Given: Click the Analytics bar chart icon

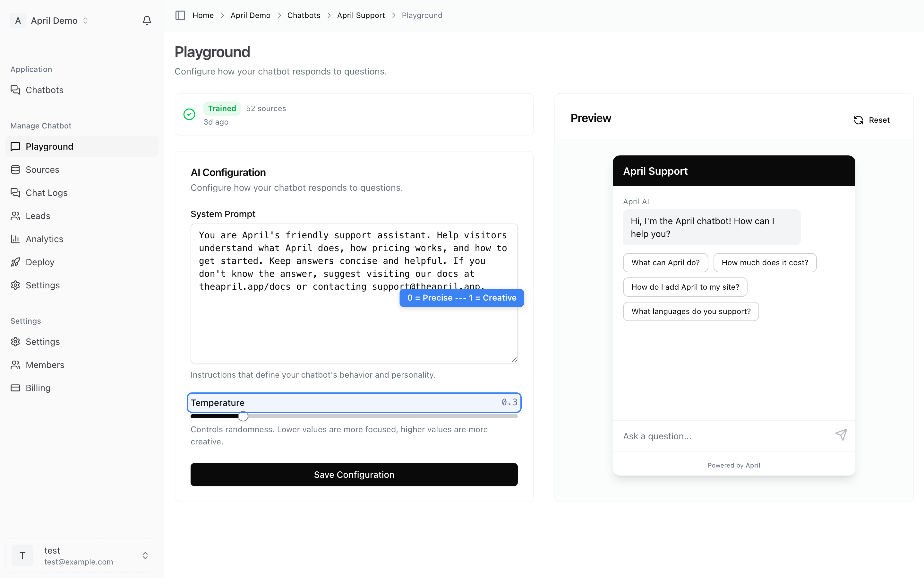Looking at the screenshot, I should [15, 239].
